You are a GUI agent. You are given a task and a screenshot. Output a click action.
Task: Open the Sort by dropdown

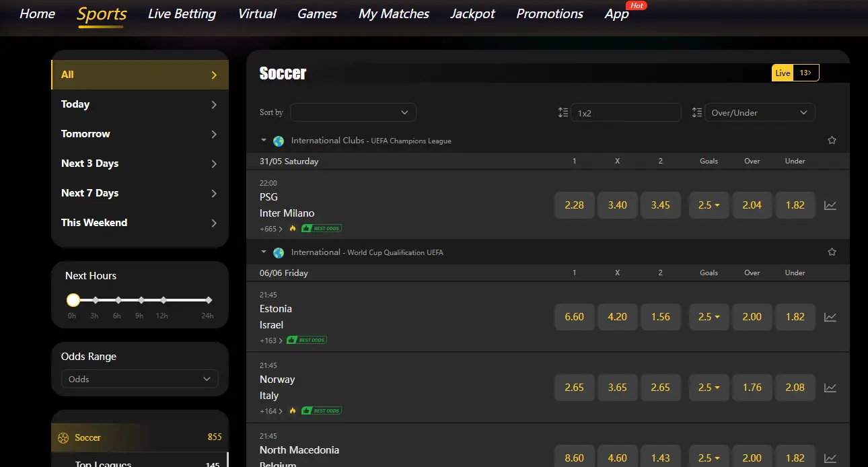(x=353, y=112)
